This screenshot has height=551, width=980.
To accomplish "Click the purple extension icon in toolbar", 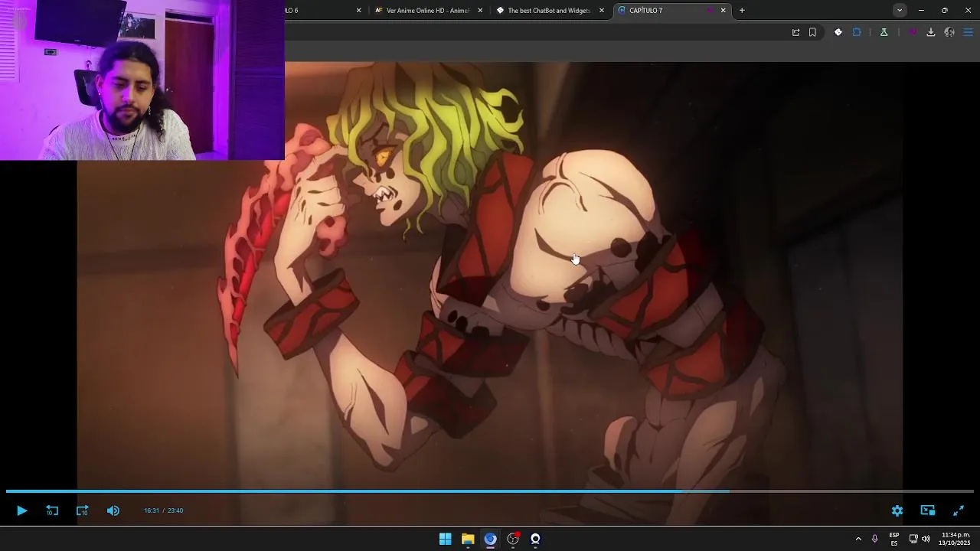I will click(913, 32).
